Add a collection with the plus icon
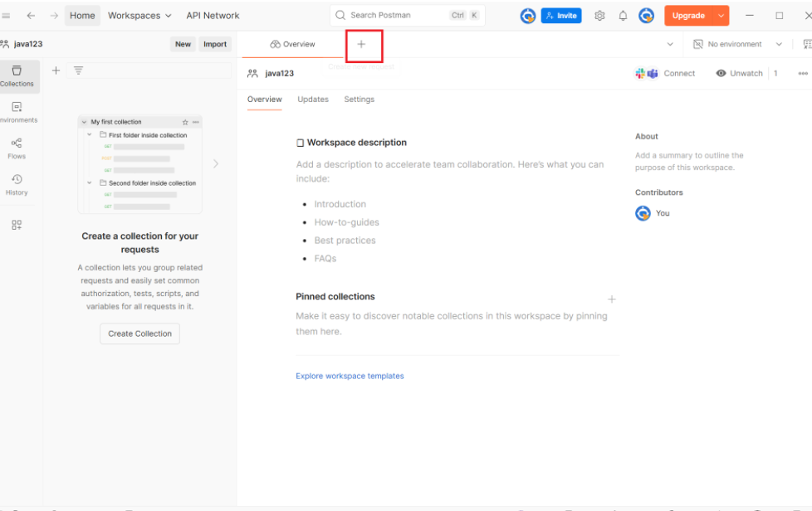This screenshot has width=812, height=511. click(56, 71)
